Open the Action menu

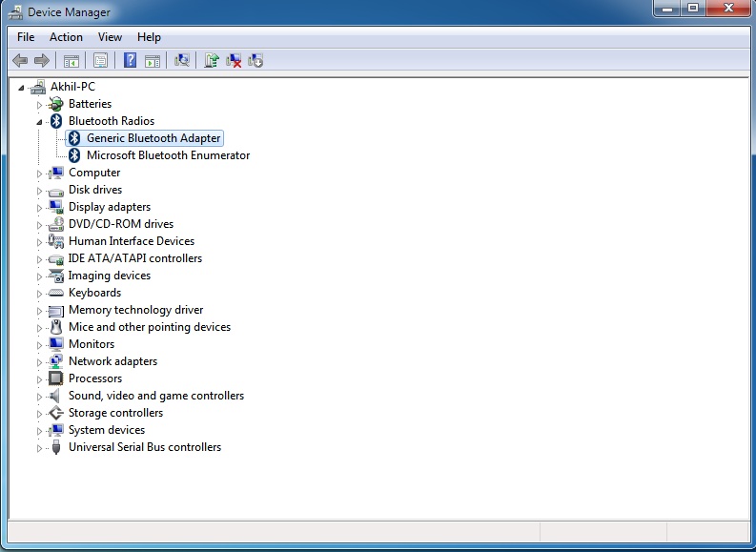click(66, 37)
